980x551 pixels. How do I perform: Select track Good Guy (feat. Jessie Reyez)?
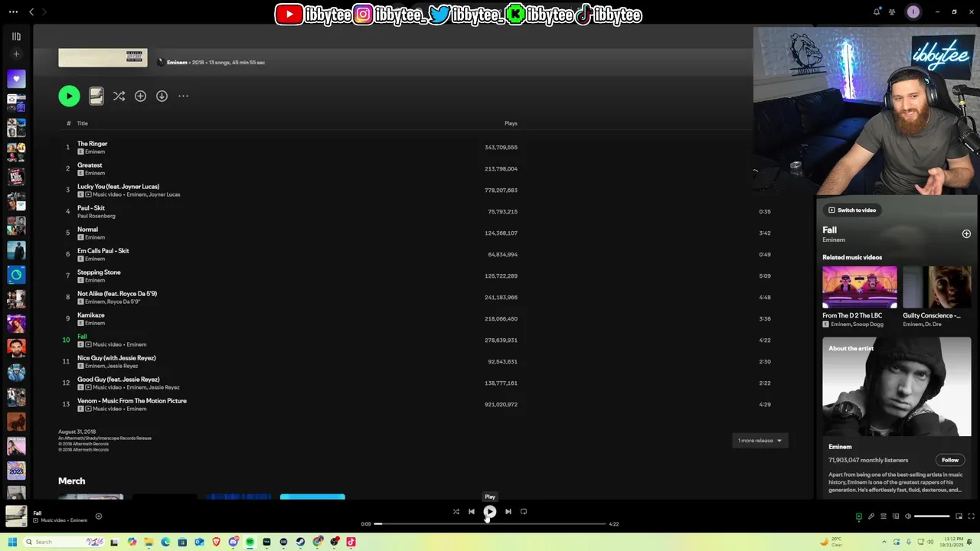pos(118,380)
